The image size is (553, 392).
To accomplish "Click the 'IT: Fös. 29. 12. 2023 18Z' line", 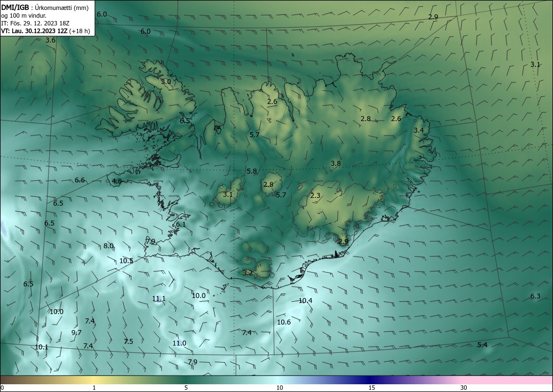I will (35, 23).
